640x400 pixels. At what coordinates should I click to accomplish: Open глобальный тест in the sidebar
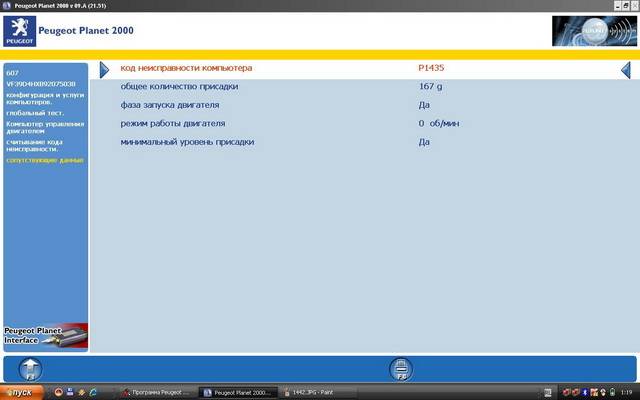tap(35, 113)
